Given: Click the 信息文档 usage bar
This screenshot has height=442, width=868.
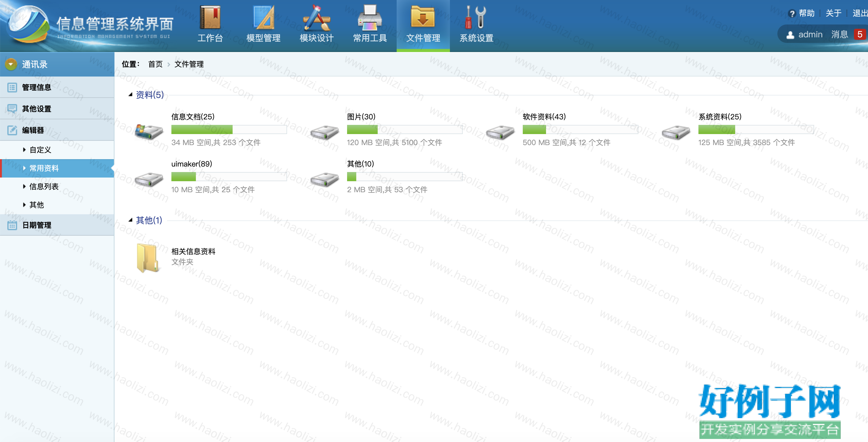Looking at the screenshot, I should click(x=229, y=129).
